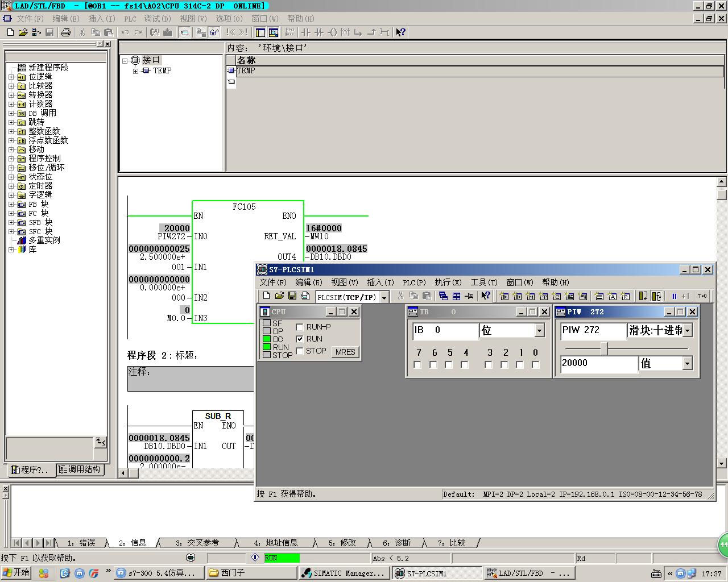Click the save icon in PLCSIM toolbar
The image size is (728, 582).
coord(292,296)
